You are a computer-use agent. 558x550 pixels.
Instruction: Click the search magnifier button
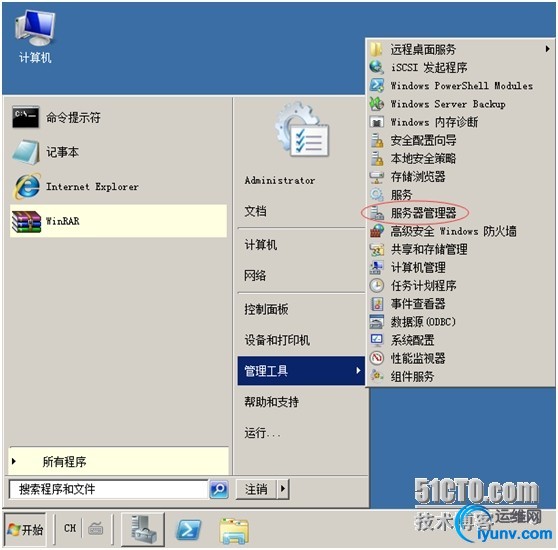[x=219, y=489]
